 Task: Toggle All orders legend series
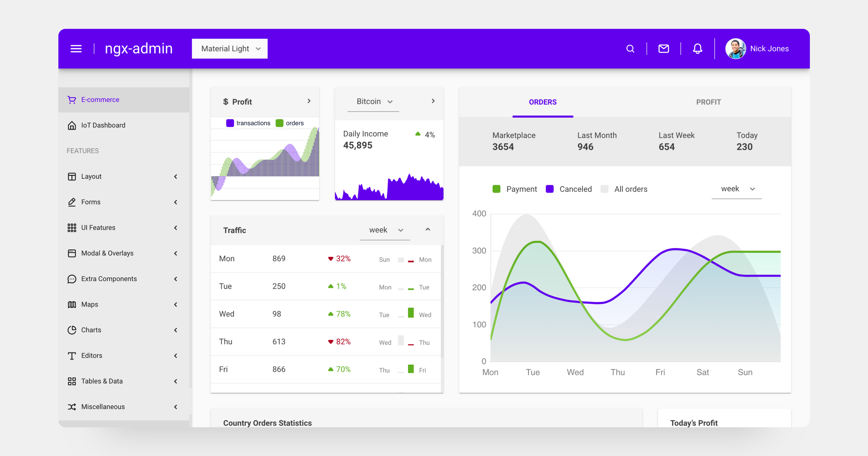click(604, 189)
